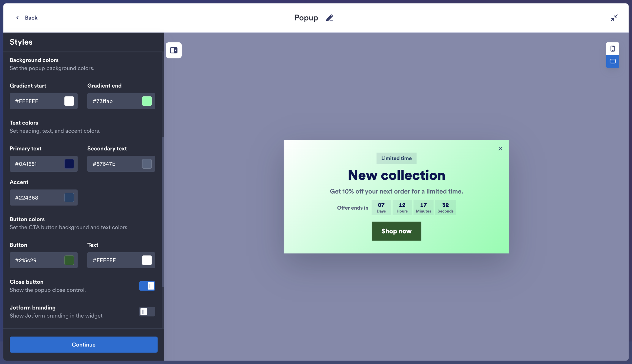
Task: Switch to desktop preview icon
Action: [x=612, y=61]
